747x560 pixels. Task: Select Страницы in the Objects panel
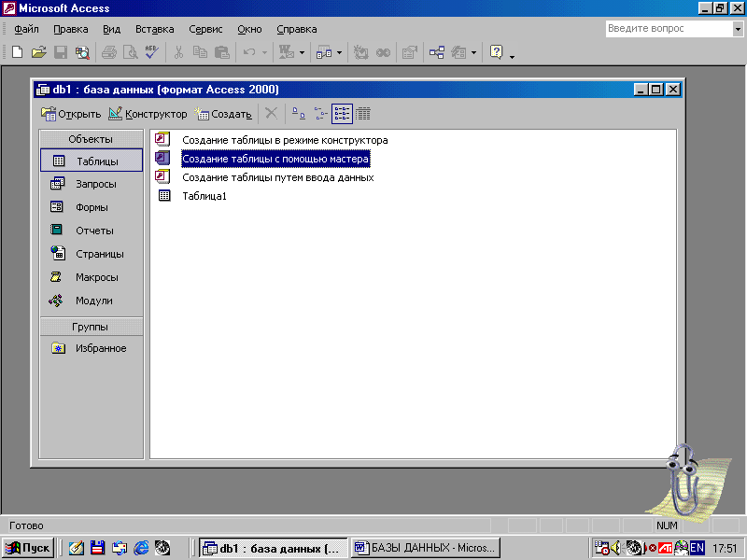(92, 254)
